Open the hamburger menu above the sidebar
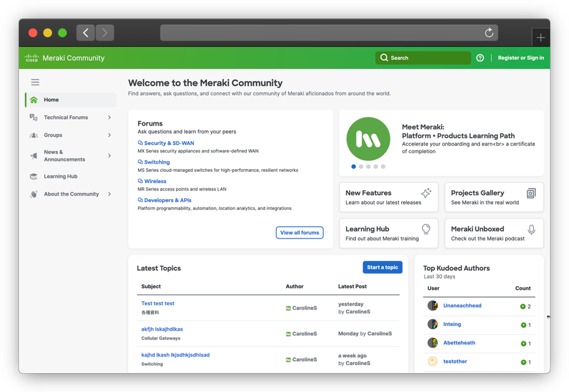The width and height of the screenshot is (569, 392). (35, 82)
